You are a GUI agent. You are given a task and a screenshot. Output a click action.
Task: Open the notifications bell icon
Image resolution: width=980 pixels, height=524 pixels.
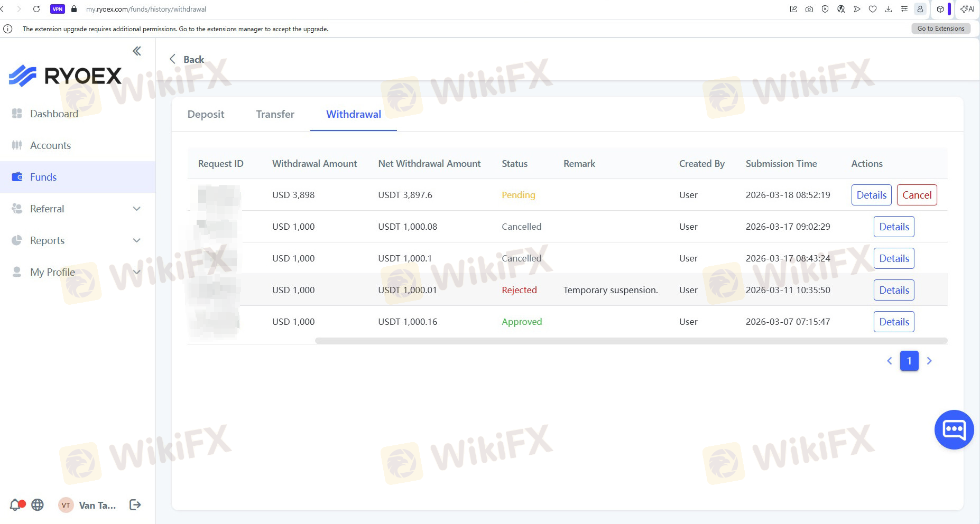[15, 505]
